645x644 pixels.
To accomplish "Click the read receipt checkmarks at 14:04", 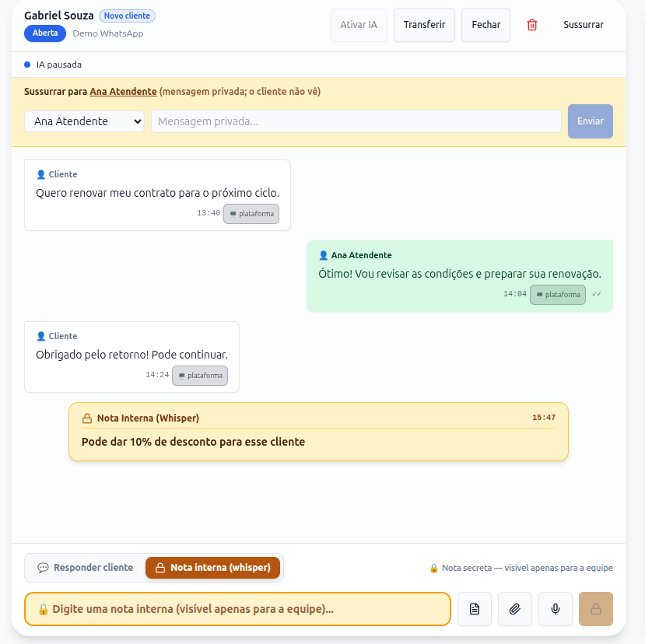I will pyautogui.click(x=597, y=294).
